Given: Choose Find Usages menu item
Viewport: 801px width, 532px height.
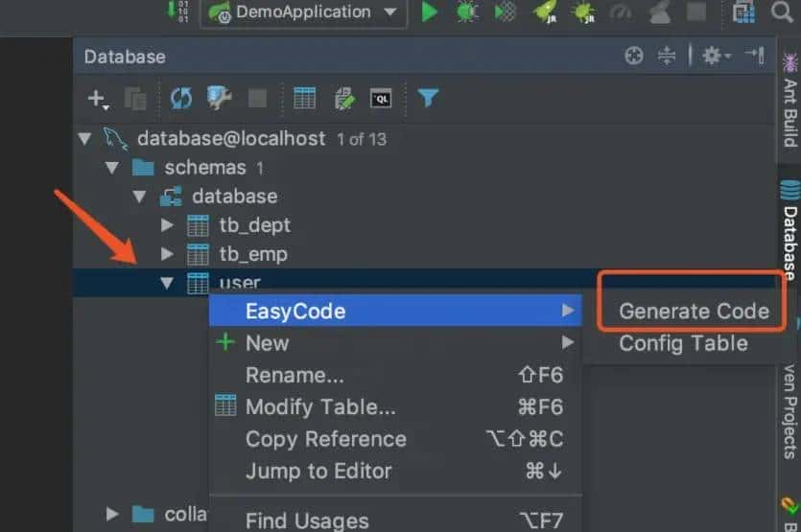Looking at the screenshot, I should tap(395, 520).
